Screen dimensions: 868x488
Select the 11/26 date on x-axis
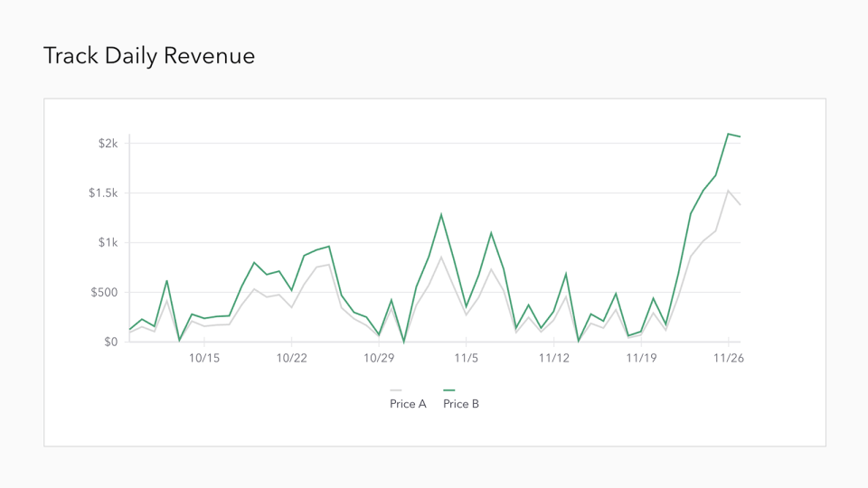[728, 359]
